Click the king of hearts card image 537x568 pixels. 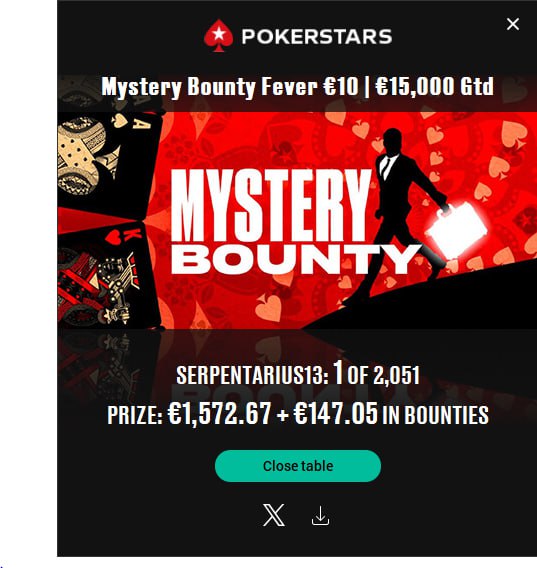click(x=108, y=275)
